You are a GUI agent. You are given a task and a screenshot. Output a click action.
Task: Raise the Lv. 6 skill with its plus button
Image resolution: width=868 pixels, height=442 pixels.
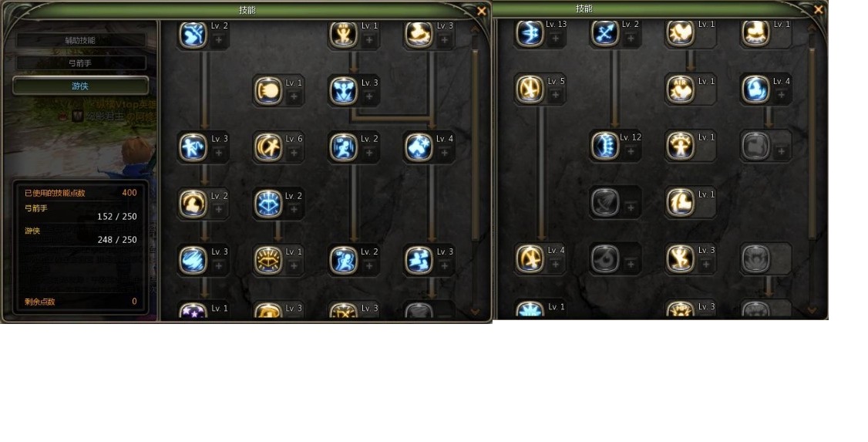[294, 153]
